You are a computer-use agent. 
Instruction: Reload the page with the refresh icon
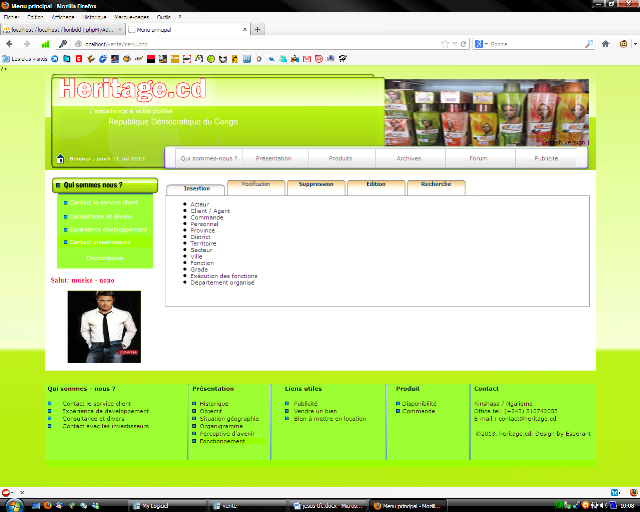(x=463, y=44)
